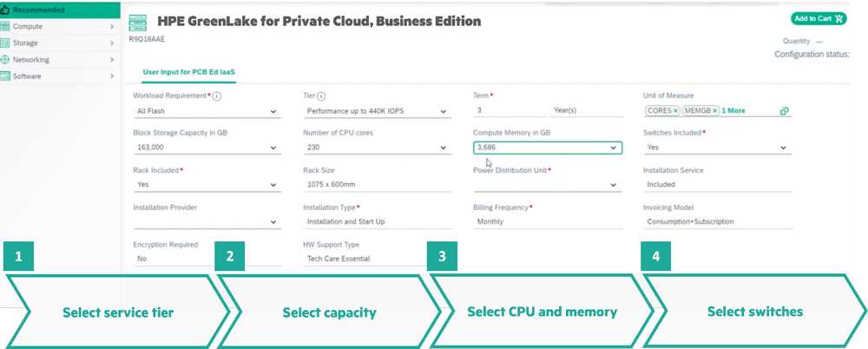Viewport: 868px width, 349px height.
Task: Click HW Support Type Tech Care Essential field
Action: pyautogui.click(x=377, y=260)
